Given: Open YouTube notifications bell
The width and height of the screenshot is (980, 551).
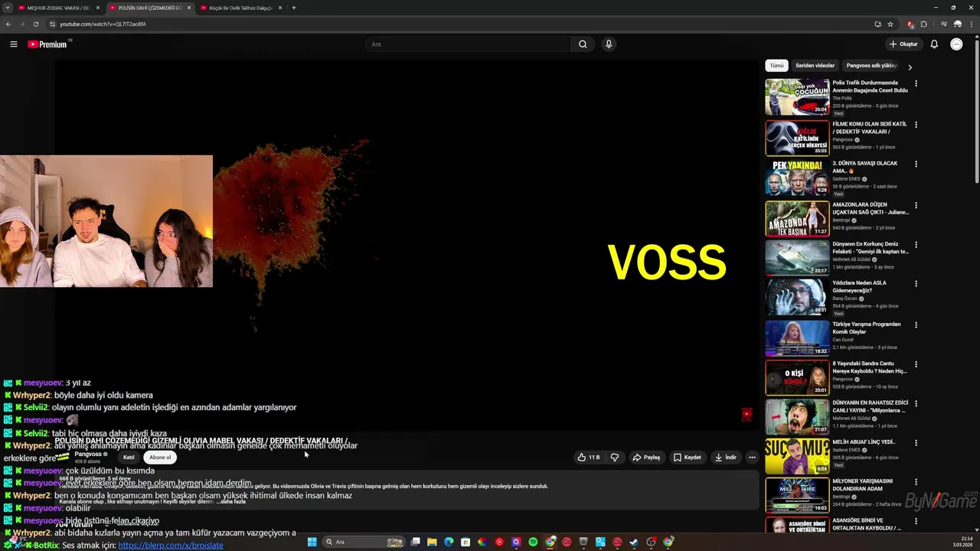Looking at the screenshot, I should click(x=934, y=44).
